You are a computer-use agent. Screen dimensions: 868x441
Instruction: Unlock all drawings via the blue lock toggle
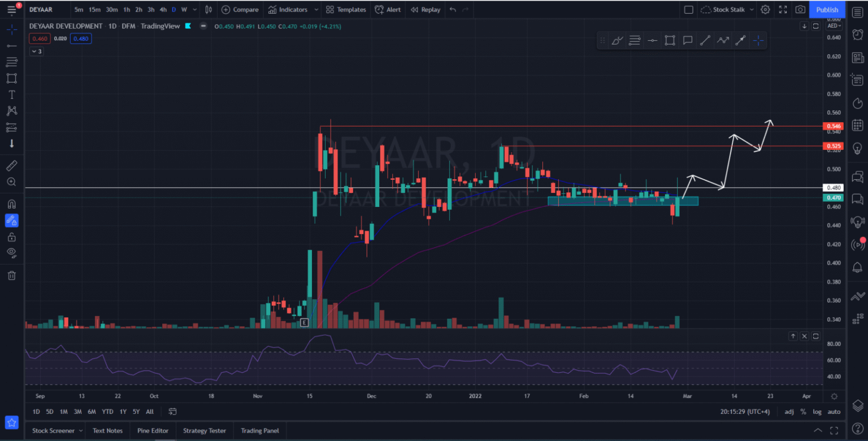11,220
